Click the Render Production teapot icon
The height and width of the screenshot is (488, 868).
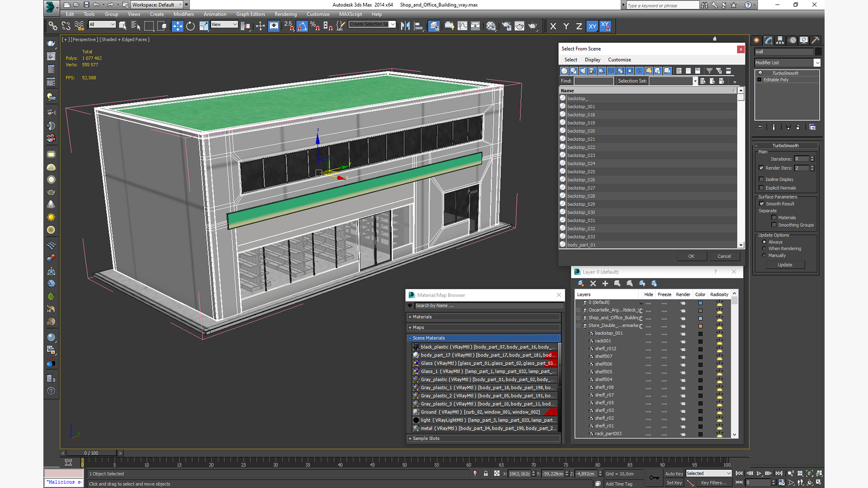tap(533, 26)
